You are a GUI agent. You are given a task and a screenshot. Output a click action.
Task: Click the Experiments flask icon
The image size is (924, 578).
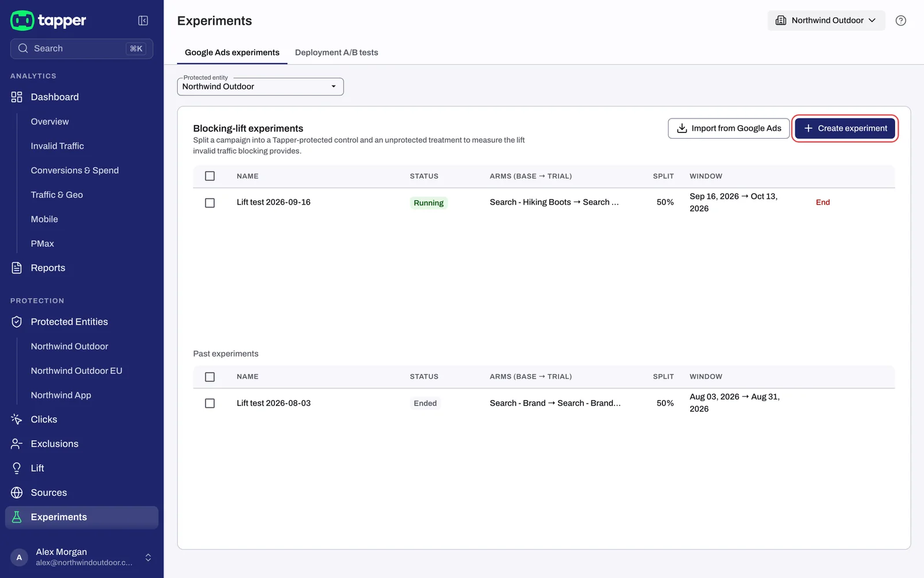17,517
